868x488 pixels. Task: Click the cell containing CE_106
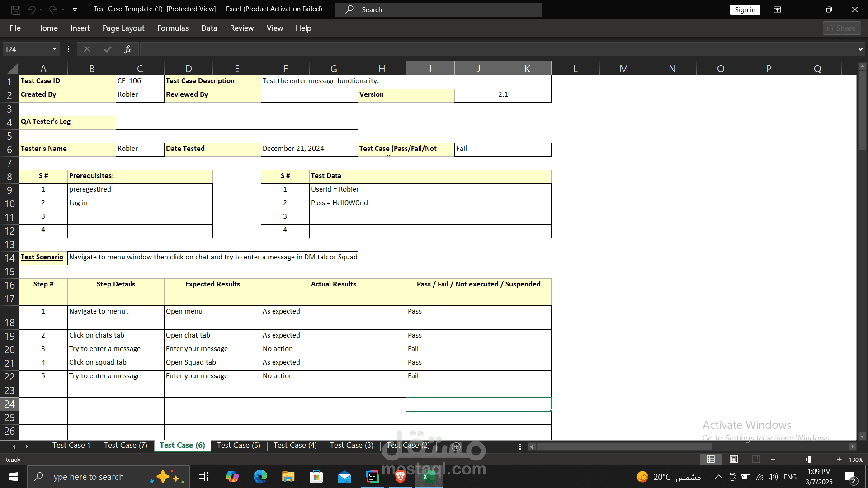[140, 81]
